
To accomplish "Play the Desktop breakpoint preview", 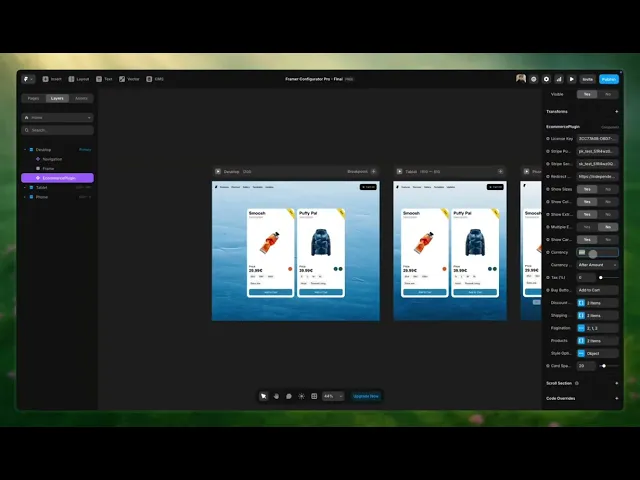I will point(218,171).
